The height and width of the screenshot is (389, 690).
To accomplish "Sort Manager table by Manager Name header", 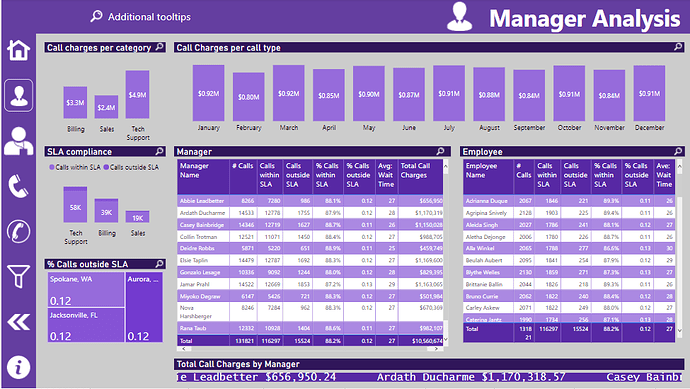I will [x=203, y=176].
